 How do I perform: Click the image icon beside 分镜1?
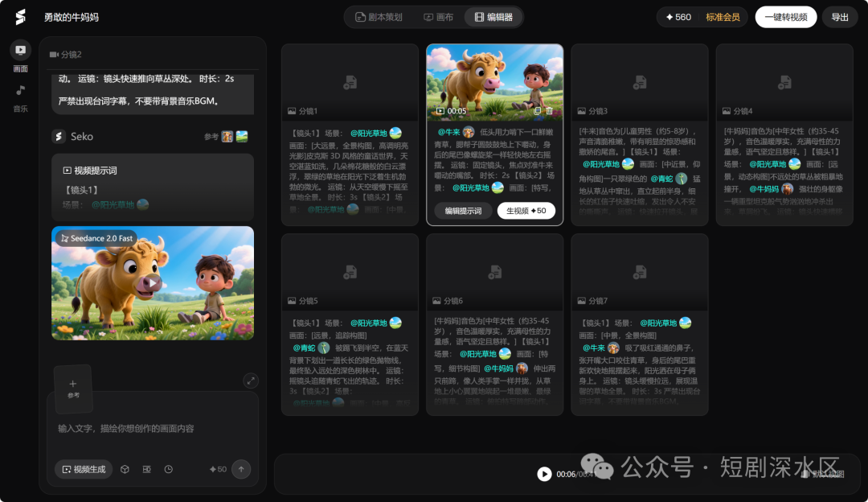[292, 111]
